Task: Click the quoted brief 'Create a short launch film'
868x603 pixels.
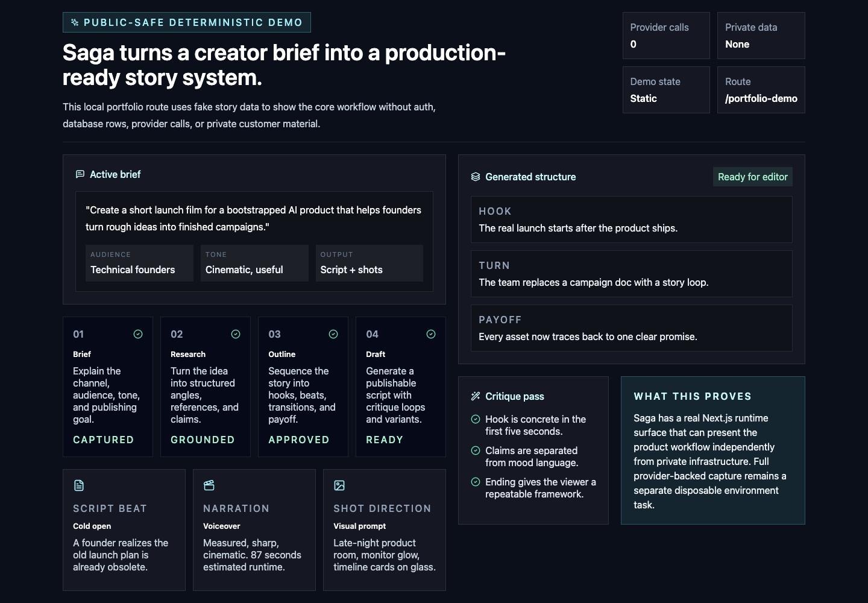Action: [x=253, y=218]
